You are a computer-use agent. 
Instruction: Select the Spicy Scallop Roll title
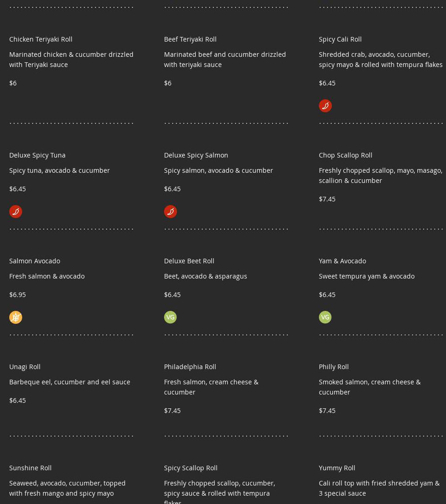point(191,468)
